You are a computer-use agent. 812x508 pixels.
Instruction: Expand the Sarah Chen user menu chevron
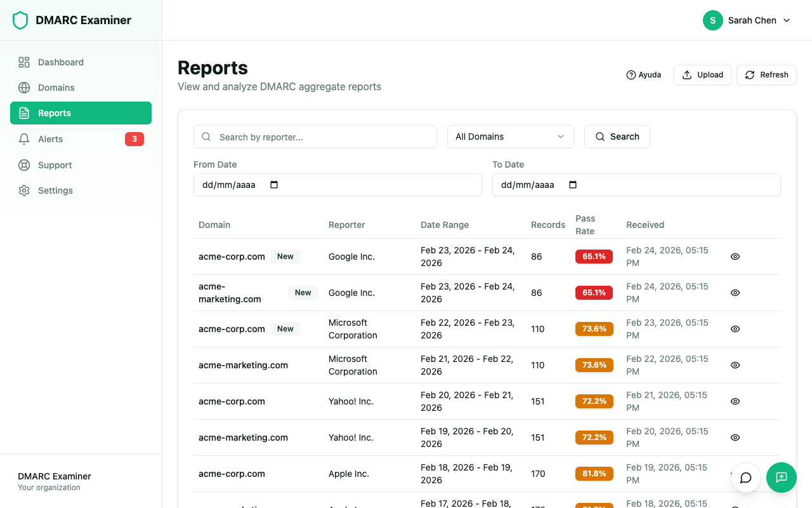tap(787, 20)
